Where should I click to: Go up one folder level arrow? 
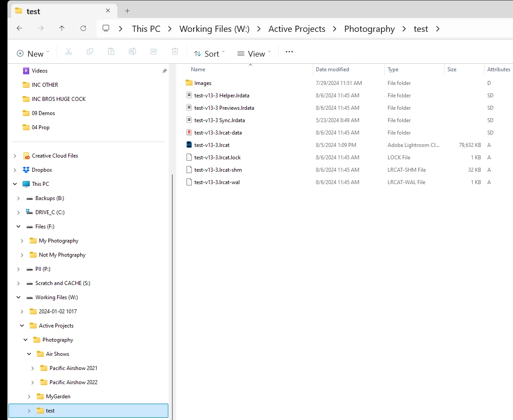click(62, 28)
